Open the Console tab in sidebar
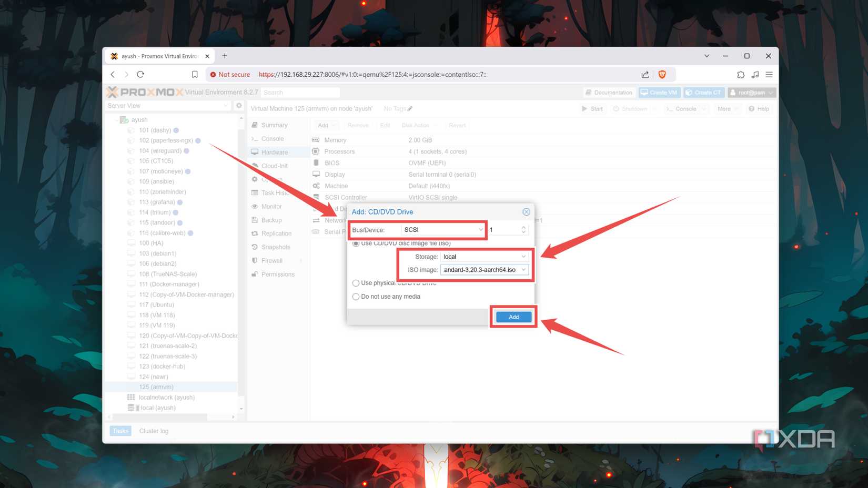This screenshot has height=488, width=868. pyautogui.click(x=272, y=139)
